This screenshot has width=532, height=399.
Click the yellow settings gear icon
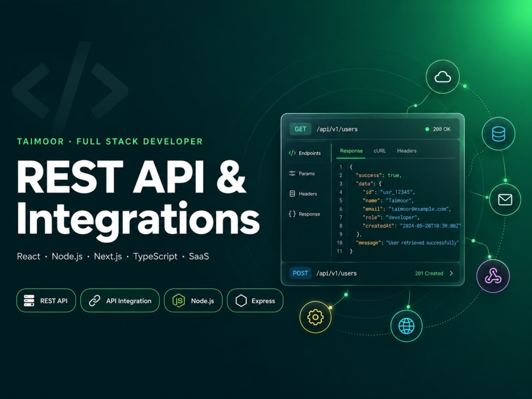(315, 317)
